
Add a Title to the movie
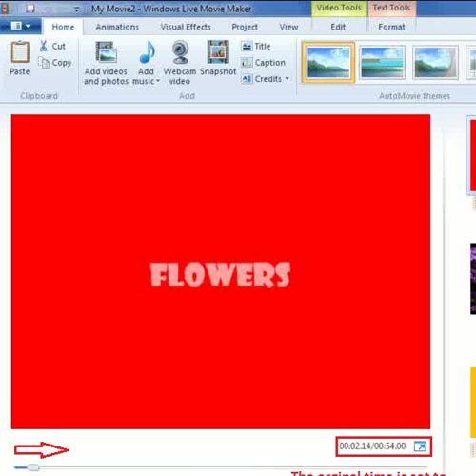click(x=256, y=47)
